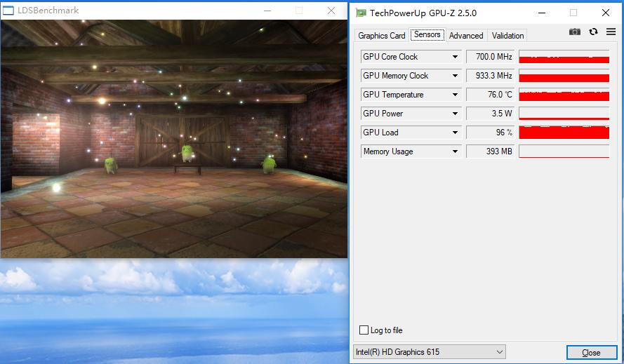
Task: Click the GPU Memory Clock history graph
Action: (x=564, y=76)
